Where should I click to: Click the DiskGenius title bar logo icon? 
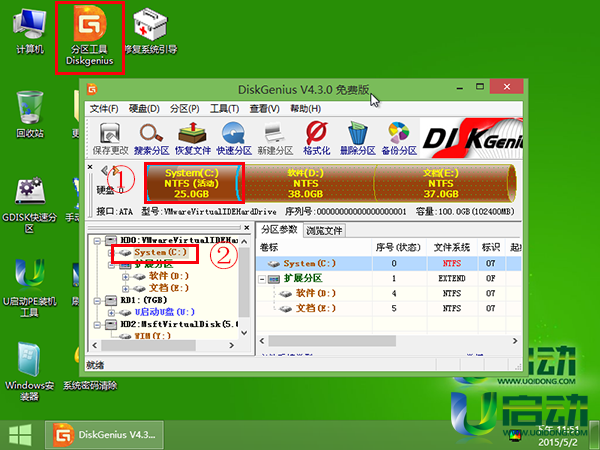point(92,90)
